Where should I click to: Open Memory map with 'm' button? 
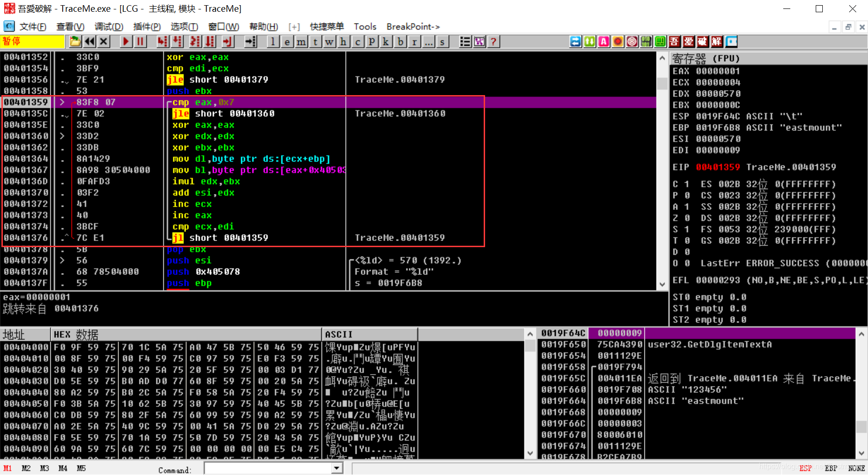click(301, 42)
